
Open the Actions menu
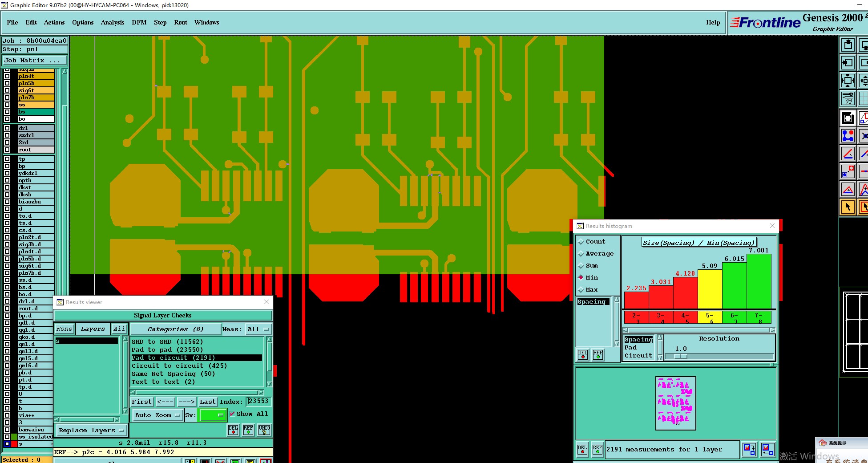[54, 22]
